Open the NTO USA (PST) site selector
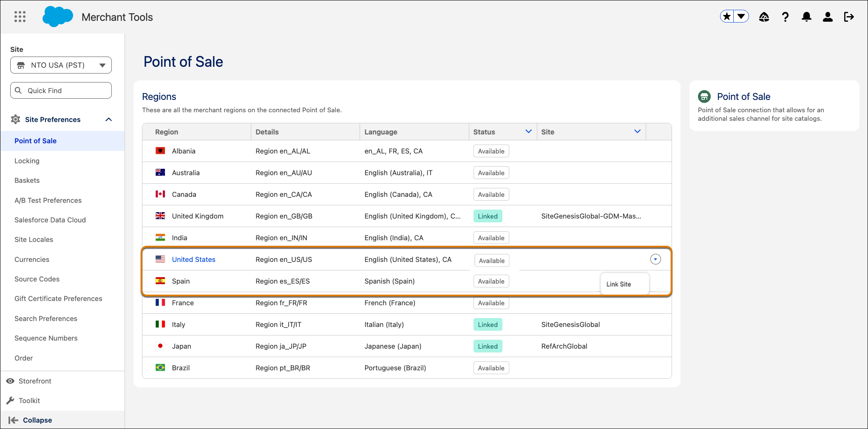This screenshot has height=429, width=868. click(61, 65)
